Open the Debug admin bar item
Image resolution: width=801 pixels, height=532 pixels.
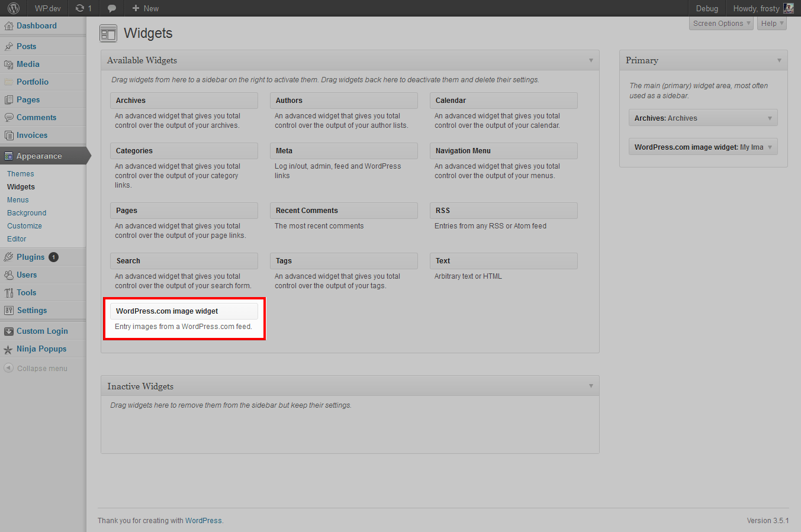click(x=707, y=8)
